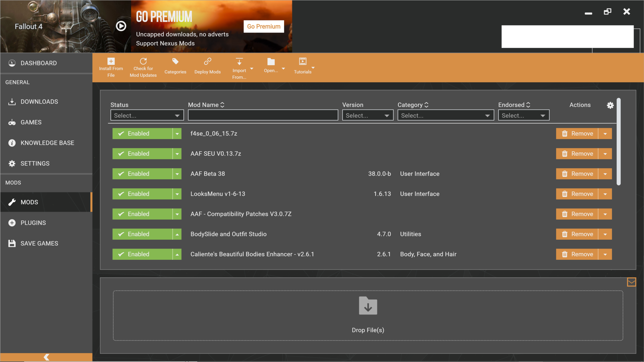This screenshot has height=362, width=644.
Task: Open Settings from the sidebar
Action: (x=46, y=164)
